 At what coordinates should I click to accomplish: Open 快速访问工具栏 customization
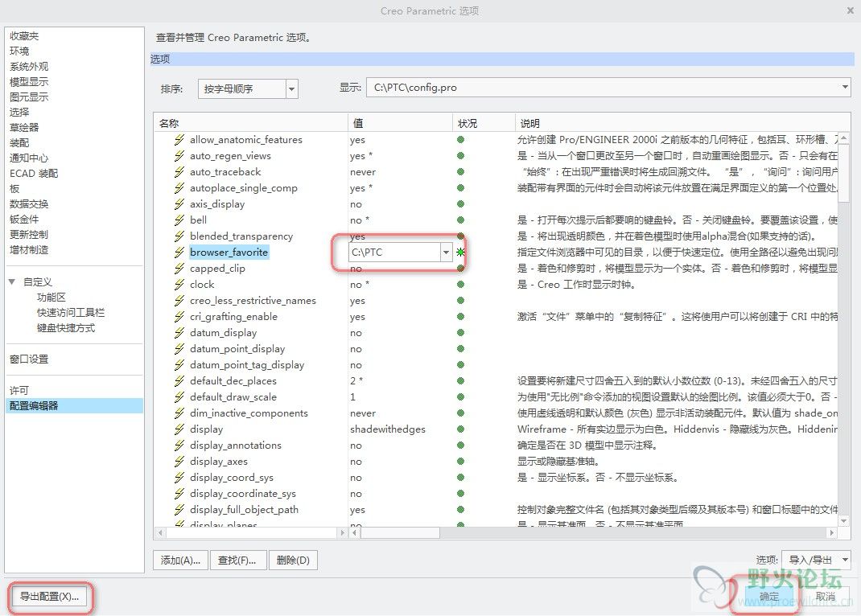71,313
